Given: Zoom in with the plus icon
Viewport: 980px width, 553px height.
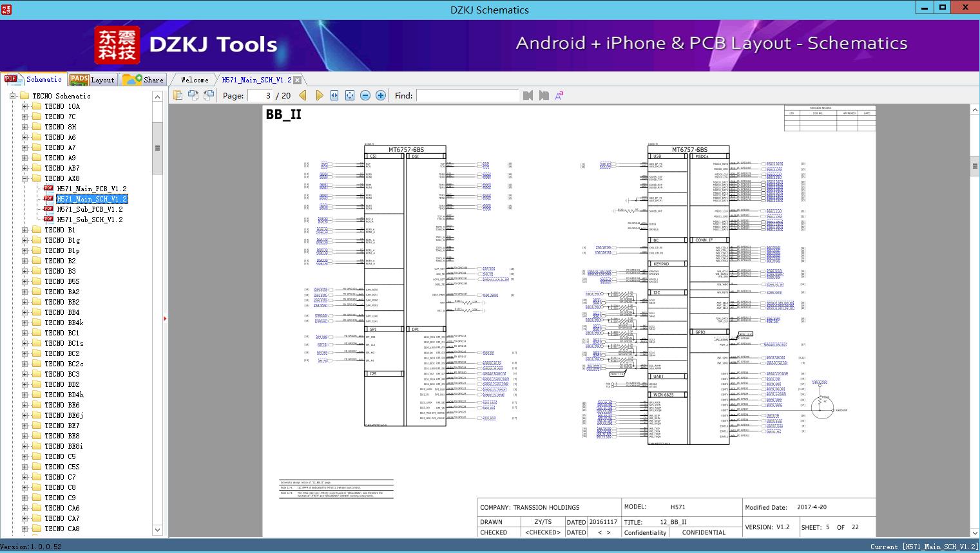Looking at the screenshot, I should coord(381,95).
